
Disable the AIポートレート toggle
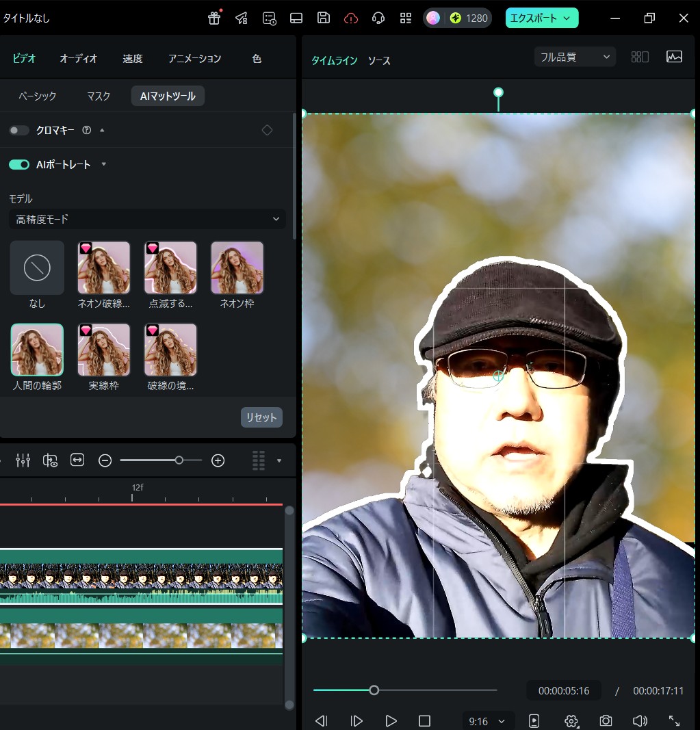(19, 164)
